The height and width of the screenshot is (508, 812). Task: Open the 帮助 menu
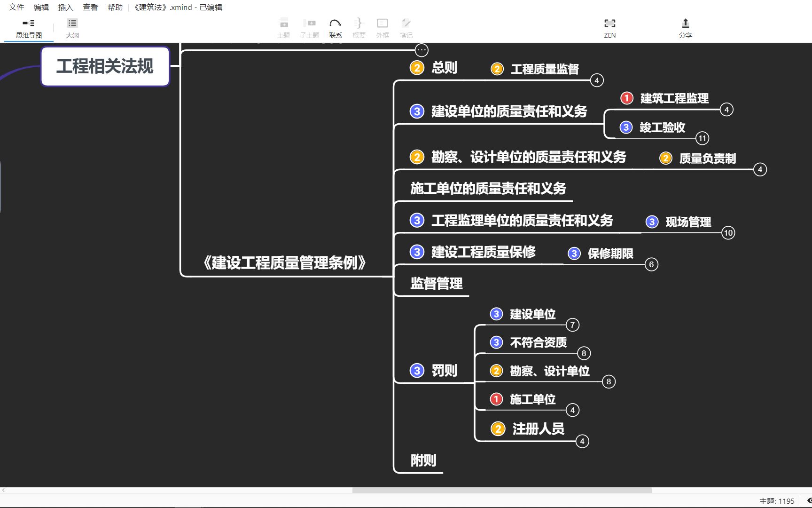tap(115, 7)
